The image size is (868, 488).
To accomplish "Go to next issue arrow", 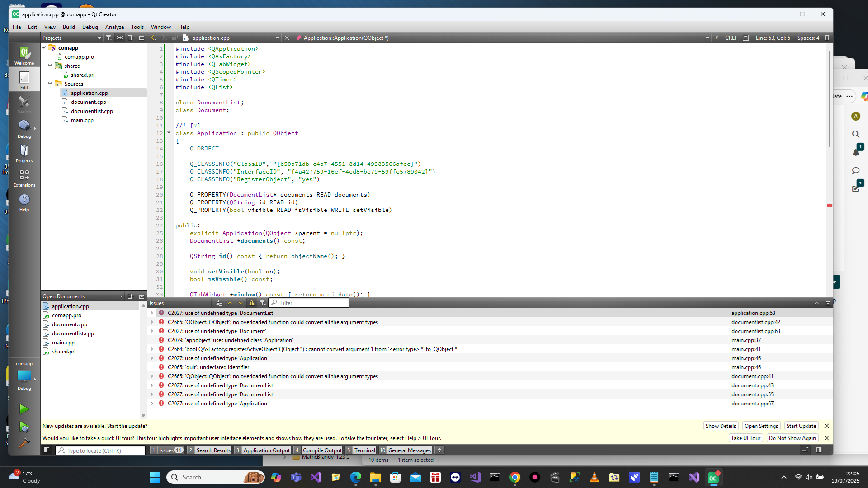I will tap(241, 303).
